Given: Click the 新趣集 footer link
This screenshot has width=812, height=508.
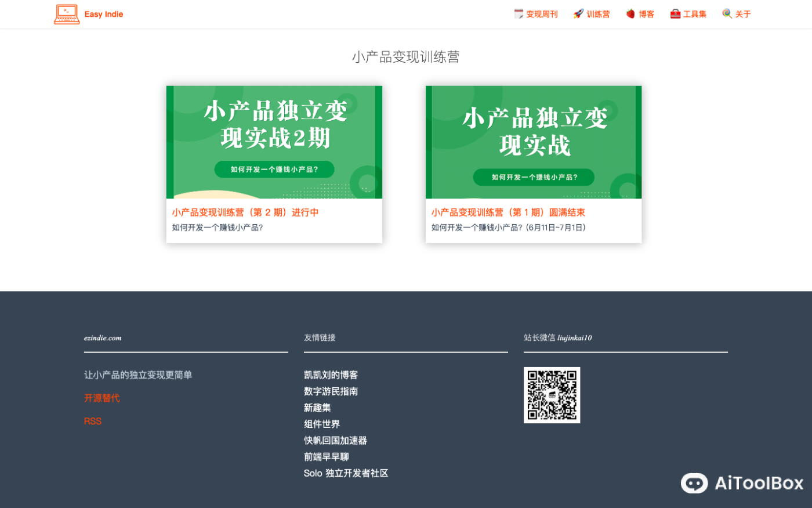Looking at the screenshot, I should click(x=317, y=408).
